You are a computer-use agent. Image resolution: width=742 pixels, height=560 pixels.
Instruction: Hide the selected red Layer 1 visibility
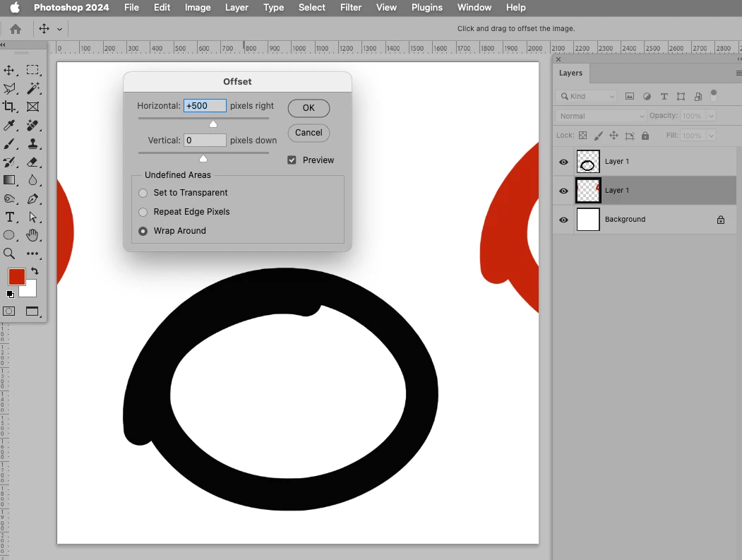coord(563,191)
